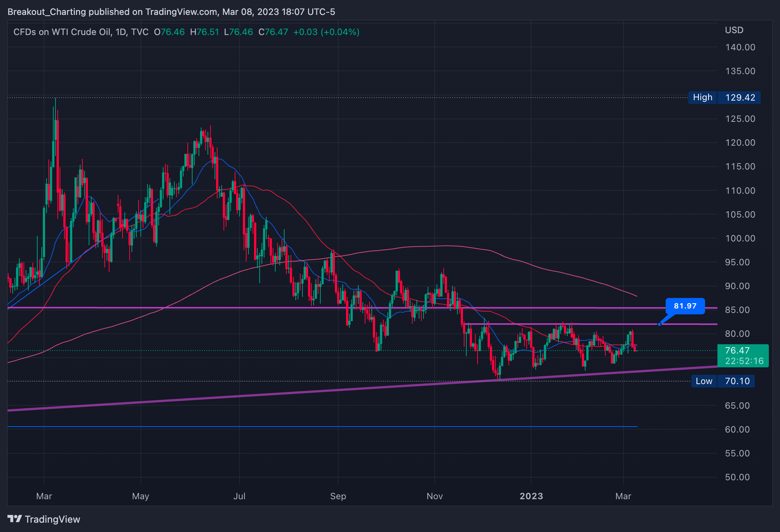This screenshot has width=780, height=532.
Task: Click the Nov label on the time axis
Action: (x=434, y=496)
